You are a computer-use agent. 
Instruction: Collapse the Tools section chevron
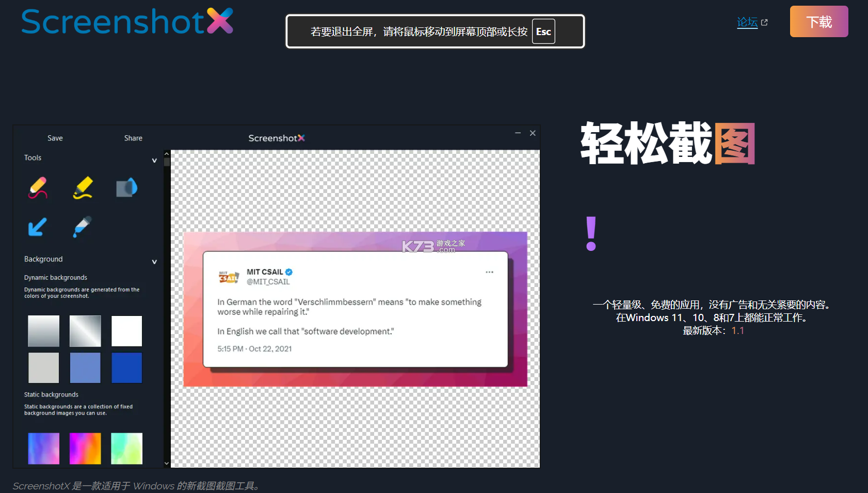click(154, 161)
